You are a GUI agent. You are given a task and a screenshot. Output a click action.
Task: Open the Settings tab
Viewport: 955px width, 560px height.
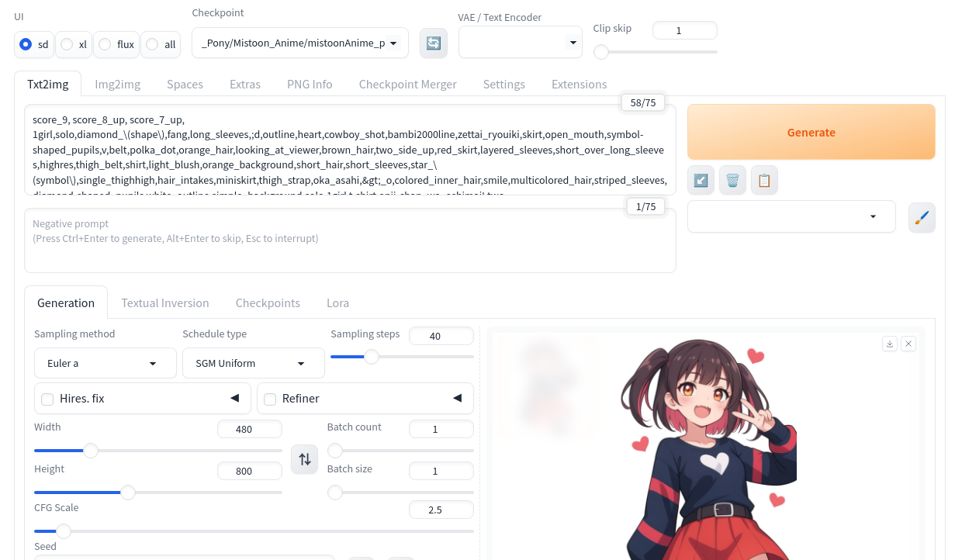[x=504, y=85]
